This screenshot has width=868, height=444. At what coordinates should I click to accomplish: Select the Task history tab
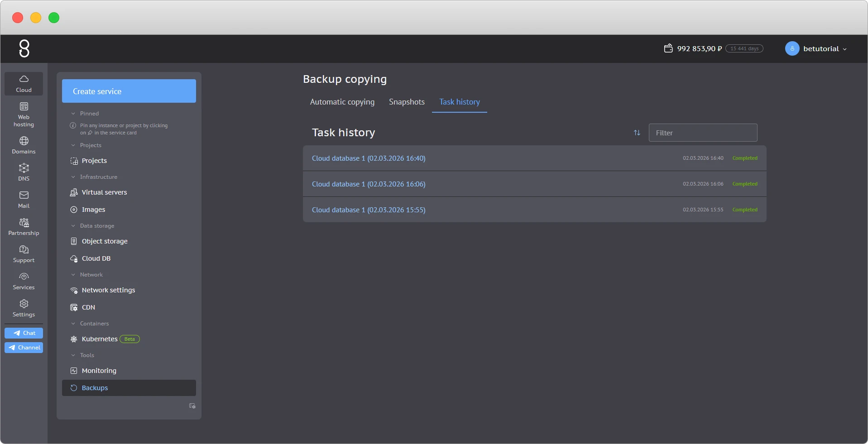(460, 102)
